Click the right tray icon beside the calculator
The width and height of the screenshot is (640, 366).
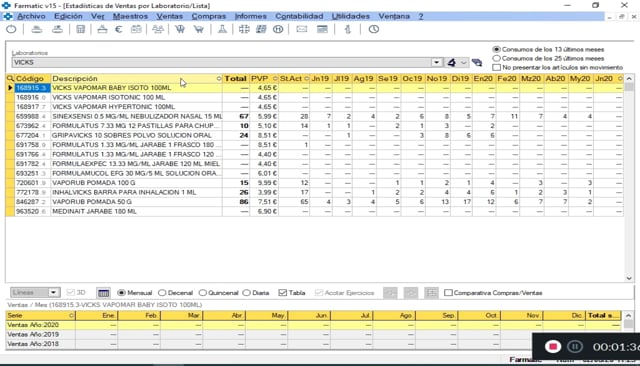57,29
